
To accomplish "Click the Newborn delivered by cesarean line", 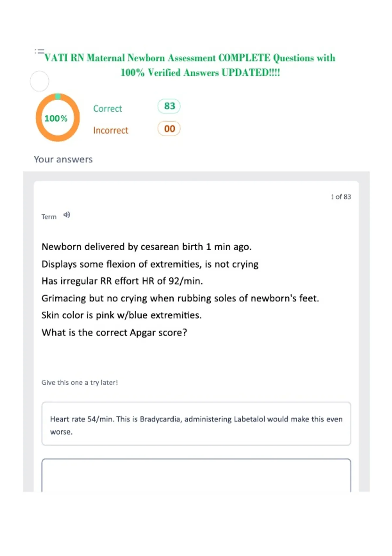I will (x=146, y=247).
